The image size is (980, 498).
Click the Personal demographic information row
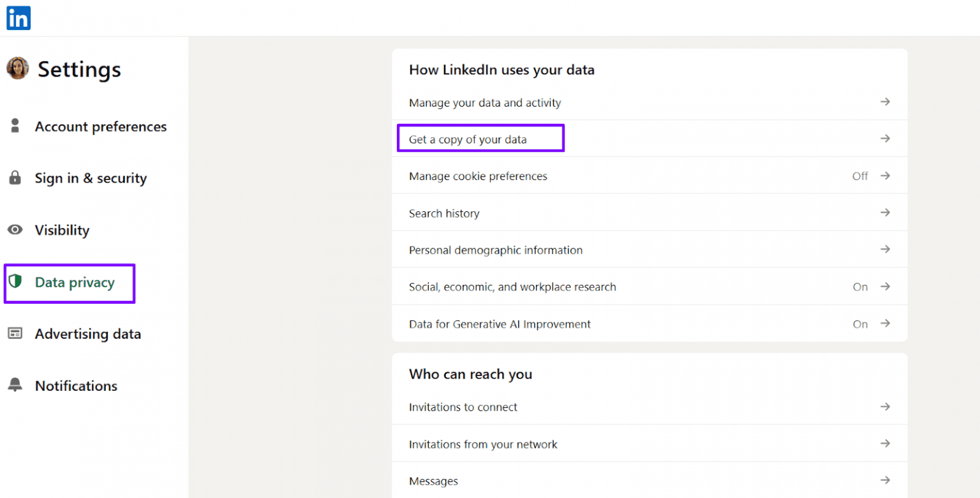495,250
